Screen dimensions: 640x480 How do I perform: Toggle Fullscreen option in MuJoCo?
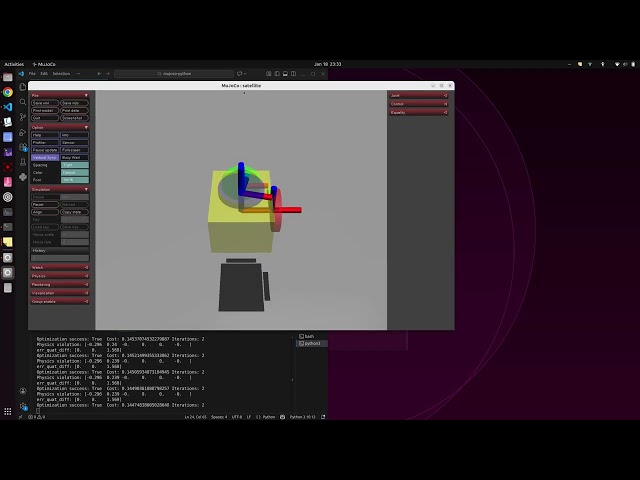(x=74, y=150)
